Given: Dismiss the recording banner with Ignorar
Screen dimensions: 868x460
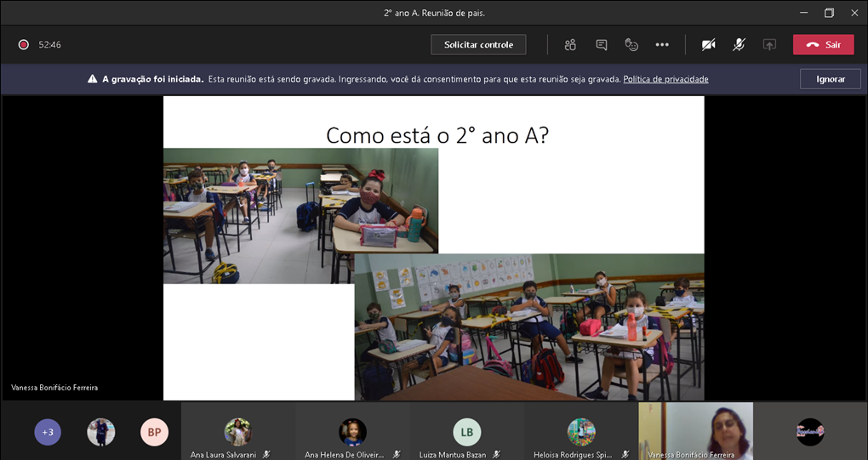Looking at the screenshot, I should click(x=831, y=79).
